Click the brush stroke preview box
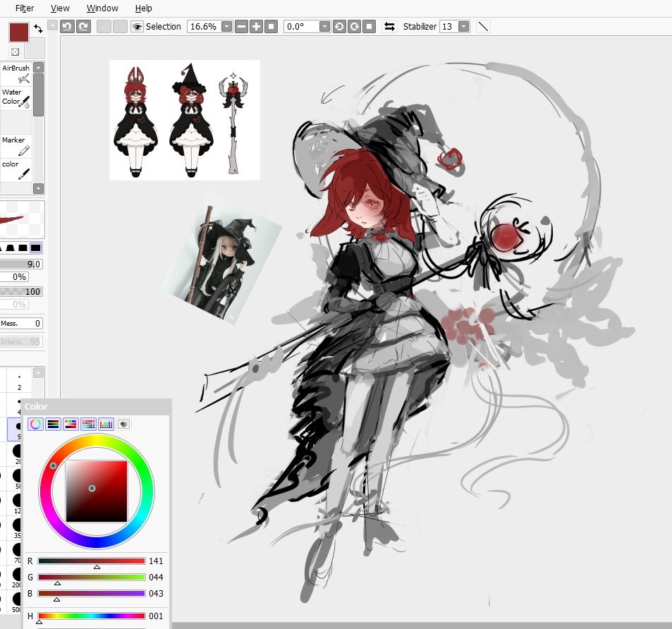672x629 pixels. point(23,219)
